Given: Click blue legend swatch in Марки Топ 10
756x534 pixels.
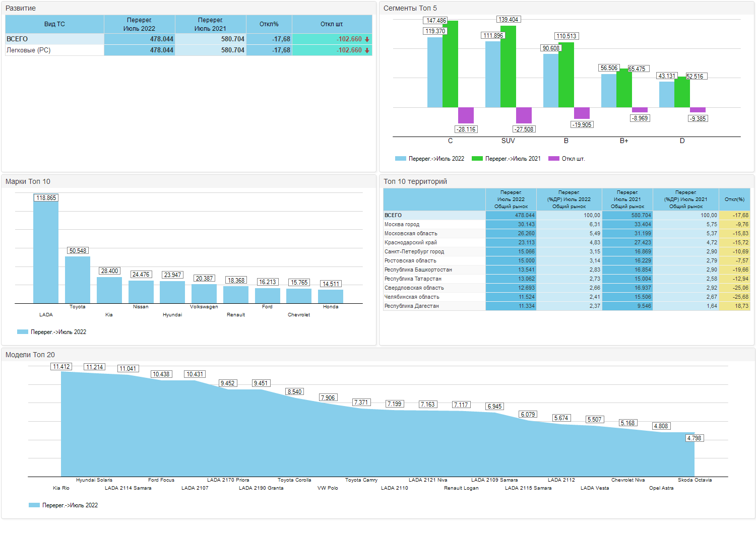Looking at the screenshot, I should point(23,332).
